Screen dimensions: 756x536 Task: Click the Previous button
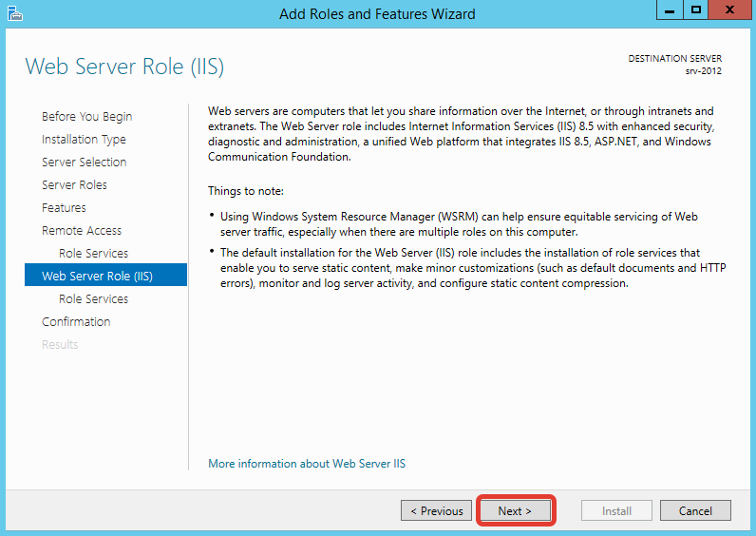point(436,510)
